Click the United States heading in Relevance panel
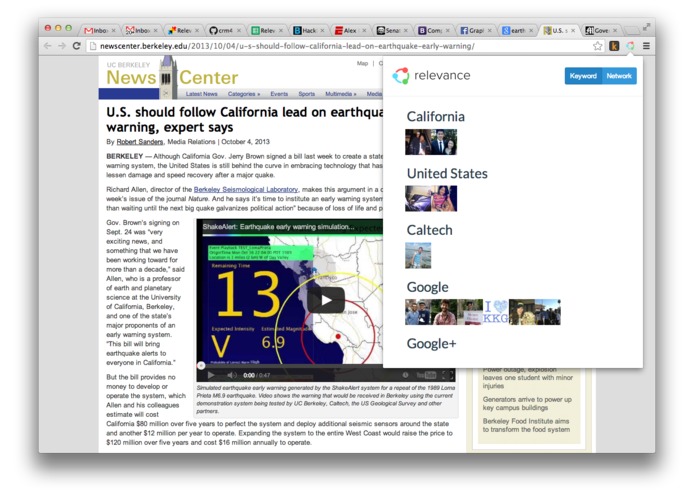 (x=447, y=173)
